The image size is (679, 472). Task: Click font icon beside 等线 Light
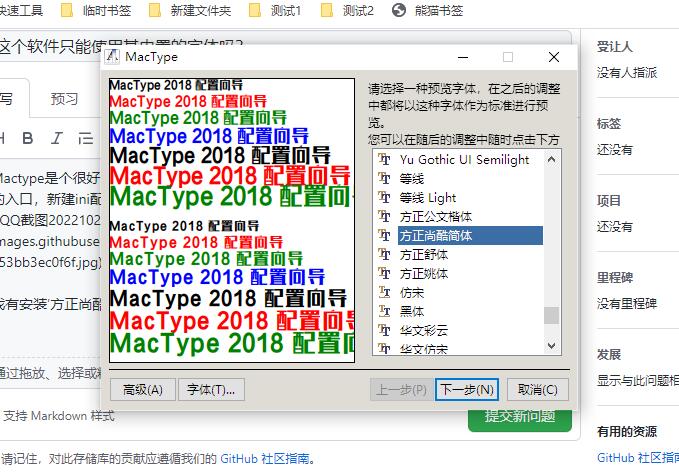(384, 197)
